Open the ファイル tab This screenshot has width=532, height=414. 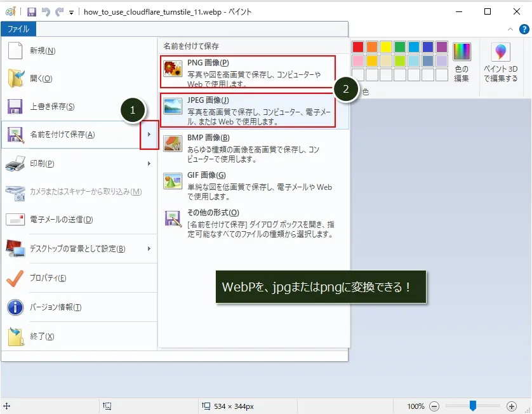point(18,29)
